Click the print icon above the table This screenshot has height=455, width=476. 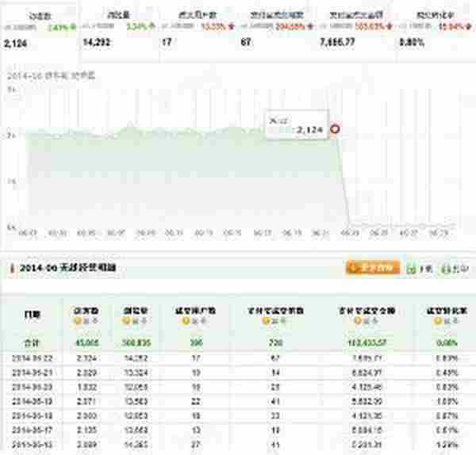click(447, 269)
